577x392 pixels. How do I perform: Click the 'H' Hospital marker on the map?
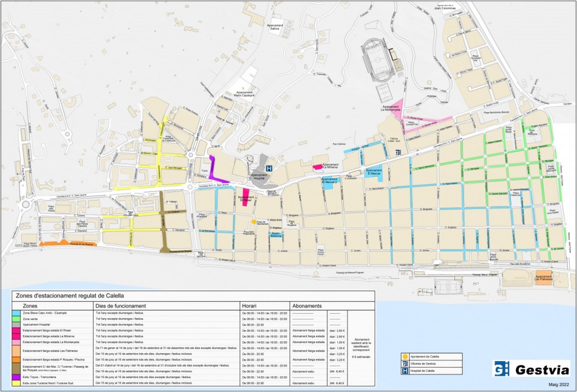tap(268, 168)
